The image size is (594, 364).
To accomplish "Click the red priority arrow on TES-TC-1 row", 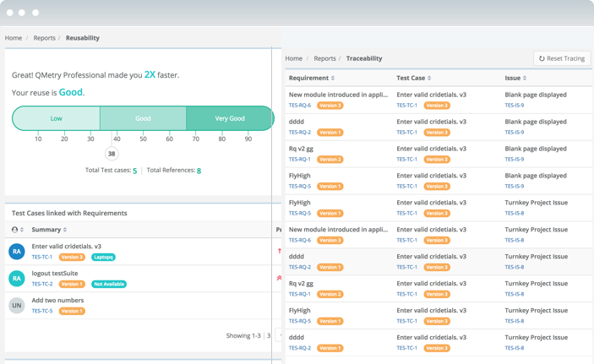I will (x=280, y=251).
